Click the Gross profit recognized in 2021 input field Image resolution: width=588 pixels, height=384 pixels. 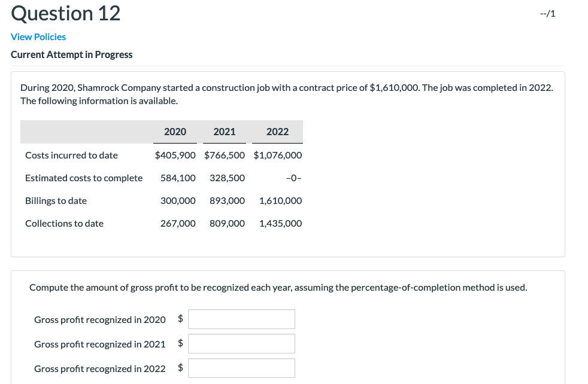[241, 343]
